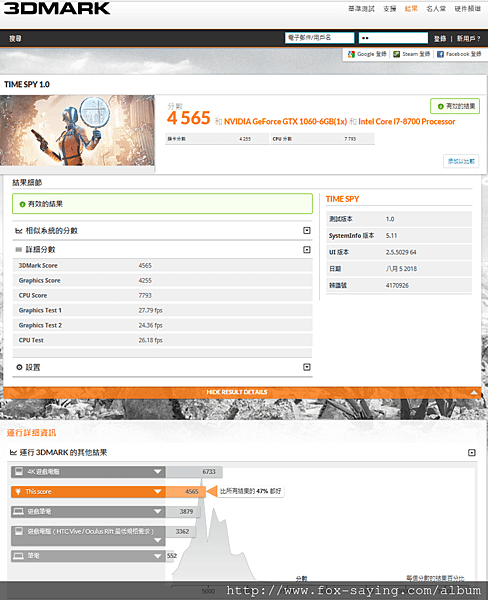Click the laptop icon on the 3879 bar
Viewport: 488px width, 600px height.
tap(18, 511)
